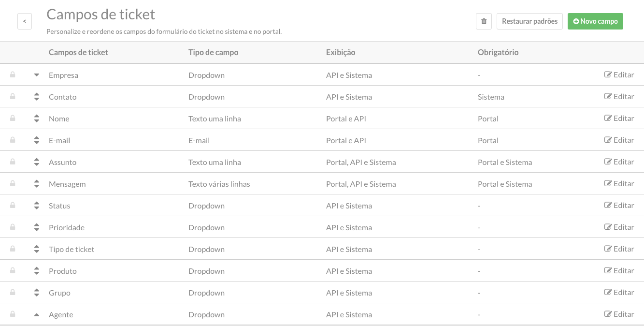This screenshot has width=644, height=326.
Task: Edit the Tipo de ticket field
Action: (x=619, y=249)
